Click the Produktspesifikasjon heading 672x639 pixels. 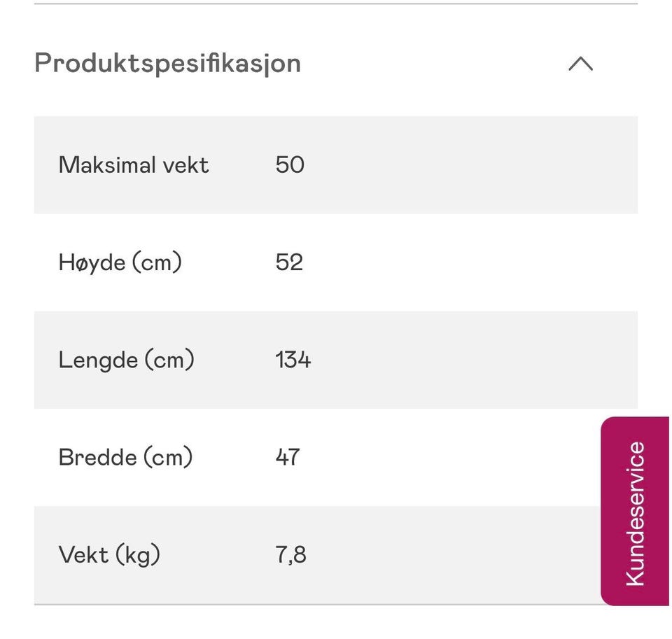(167, 64)
